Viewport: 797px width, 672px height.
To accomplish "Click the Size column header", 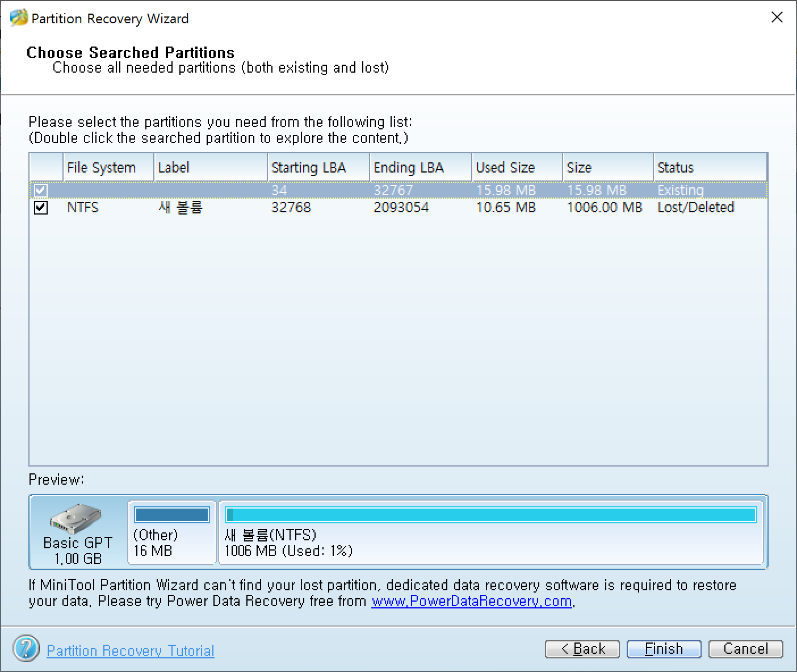I will 608,167.
